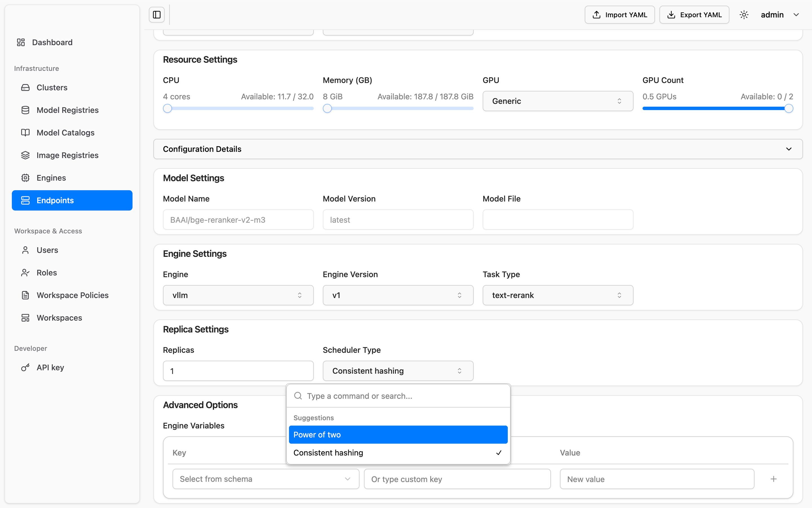The image size is (812, 508).
Task: Open the Users page link
Action: (x=47, y=250)
